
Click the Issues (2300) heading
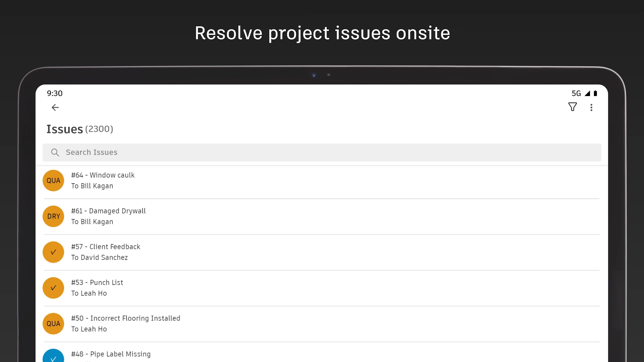tap(80, 129)
